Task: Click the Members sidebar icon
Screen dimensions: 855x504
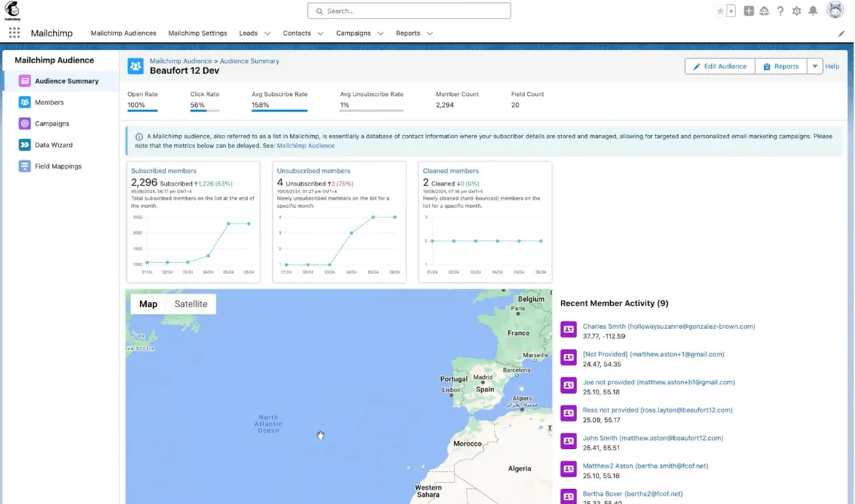Action: 24,103
